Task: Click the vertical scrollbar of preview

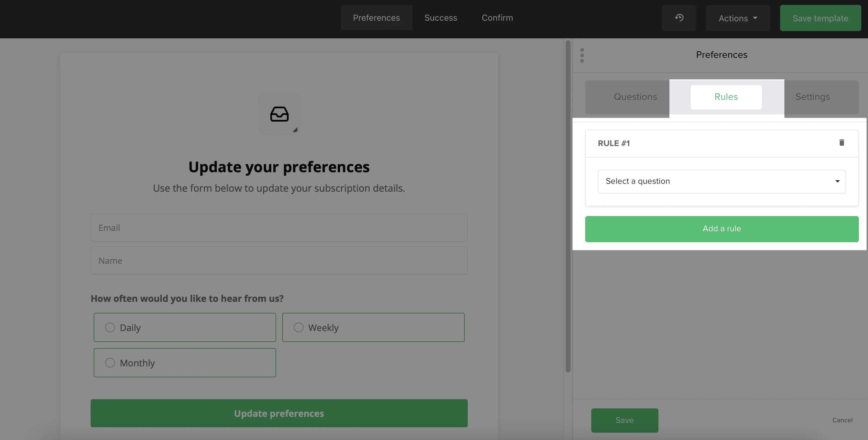Action: 568,206
